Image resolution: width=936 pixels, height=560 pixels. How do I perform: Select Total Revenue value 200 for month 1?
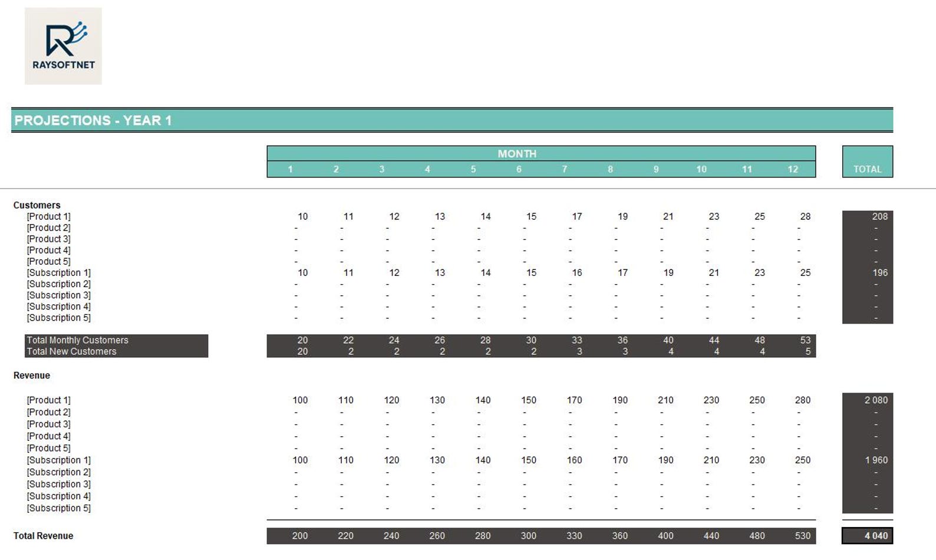(x=300, y=536)
